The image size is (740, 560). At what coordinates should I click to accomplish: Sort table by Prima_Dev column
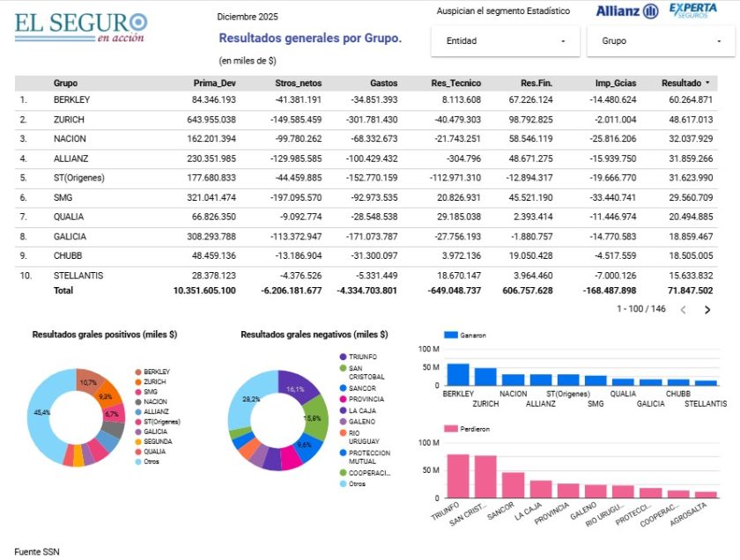pyautogui.click(x=214, y=83)
